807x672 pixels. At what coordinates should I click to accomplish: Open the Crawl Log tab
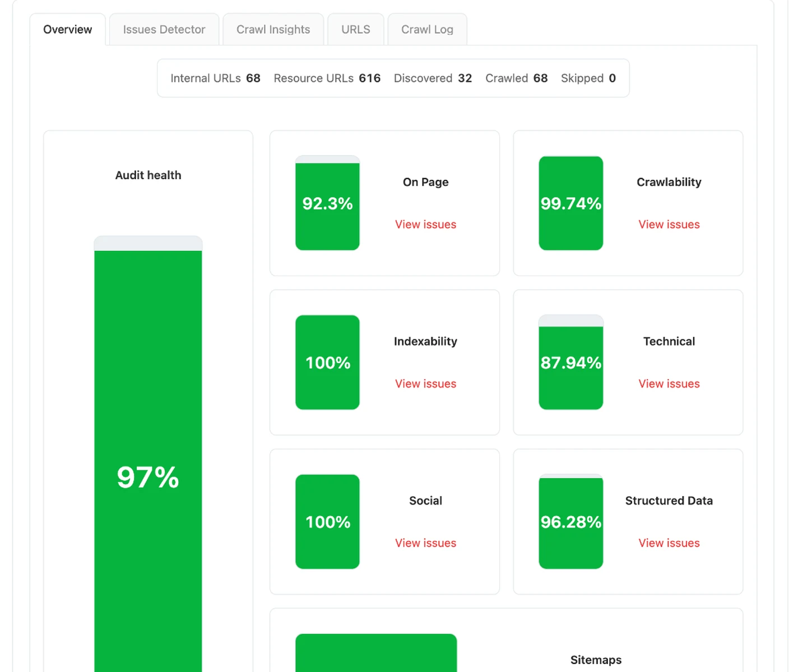point(427,30)
